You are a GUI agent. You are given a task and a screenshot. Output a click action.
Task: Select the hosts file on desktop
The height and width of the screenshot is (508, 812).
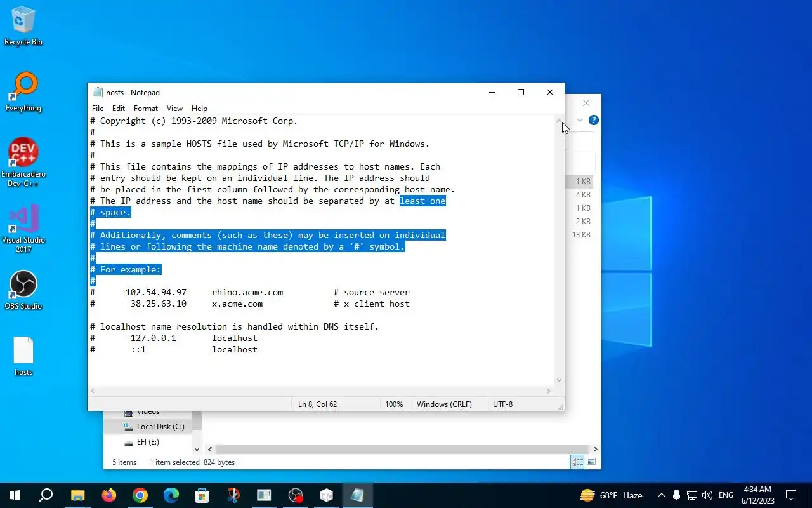pyautogui.click(x=23, y=356)
